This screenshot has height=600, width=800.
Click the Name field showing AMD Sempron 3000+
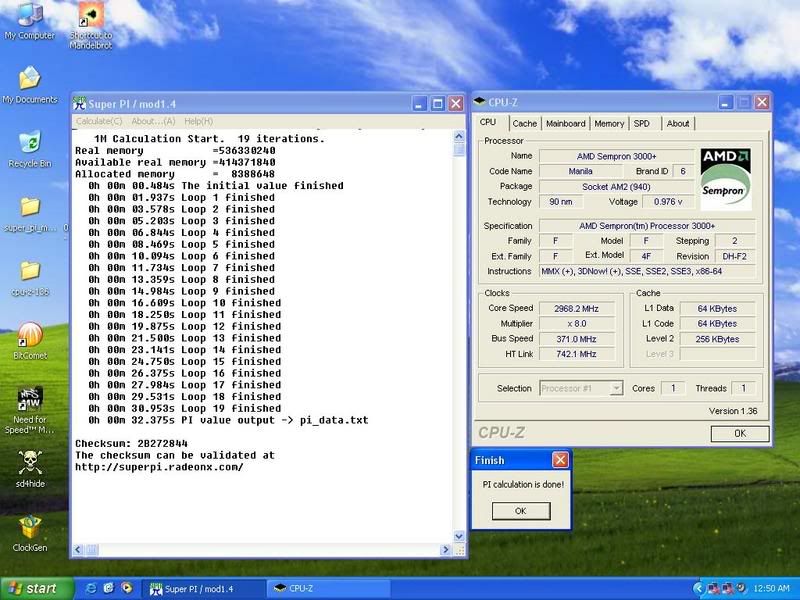(x=617, y=156)
